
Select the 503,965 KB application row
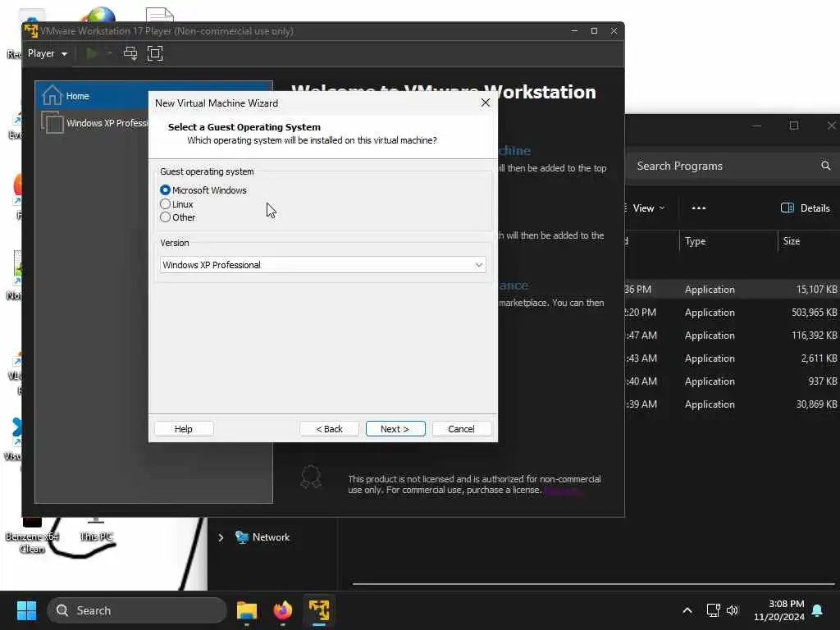733,313
